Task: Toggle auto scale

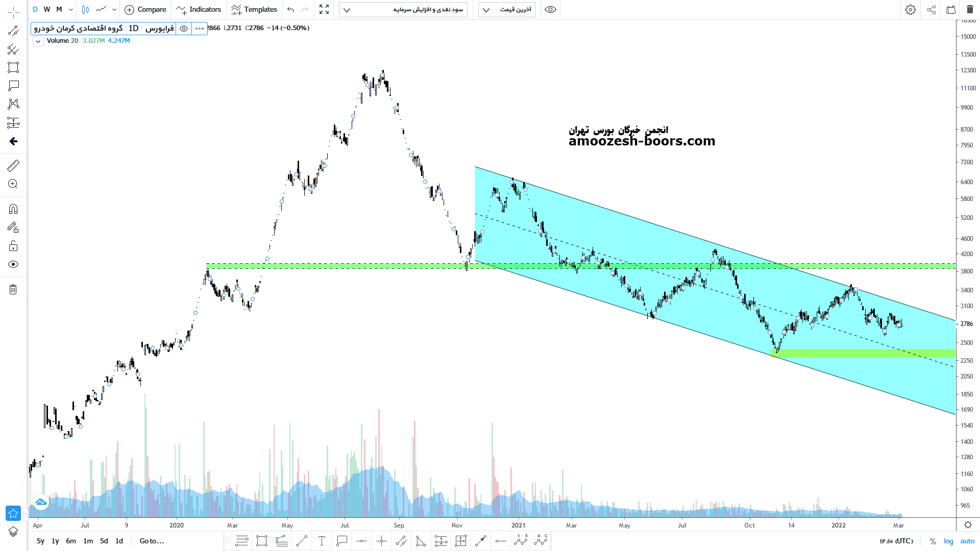Action: point(967,541)
